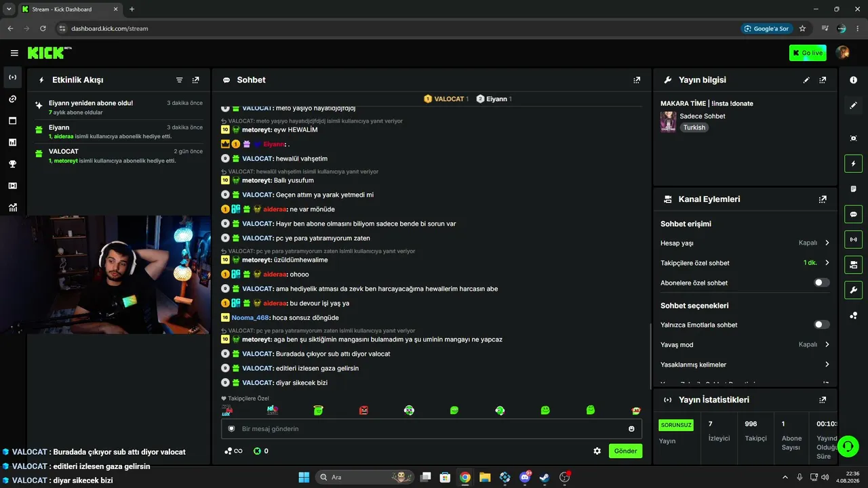Toggle the activity feed lightning panel button
868x488 pixels.
(x=853, y=163)
